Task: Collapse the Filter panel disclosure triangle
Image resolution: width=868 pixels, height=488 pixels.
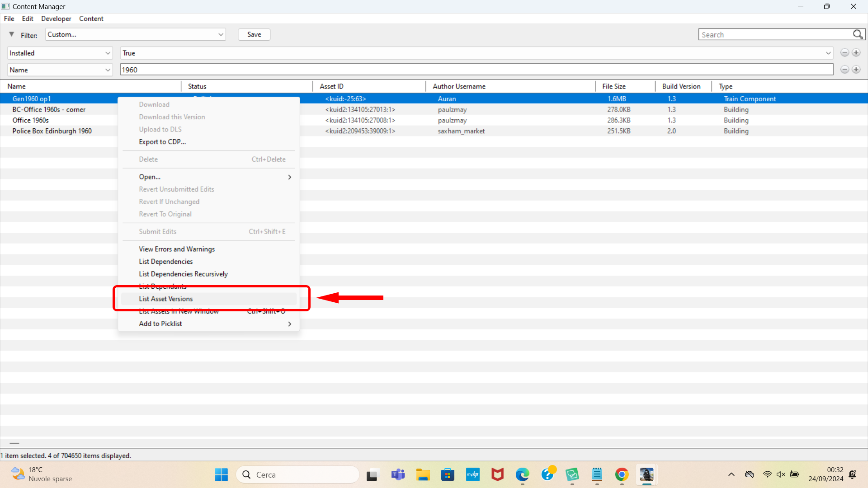Action: pos(12,34)
